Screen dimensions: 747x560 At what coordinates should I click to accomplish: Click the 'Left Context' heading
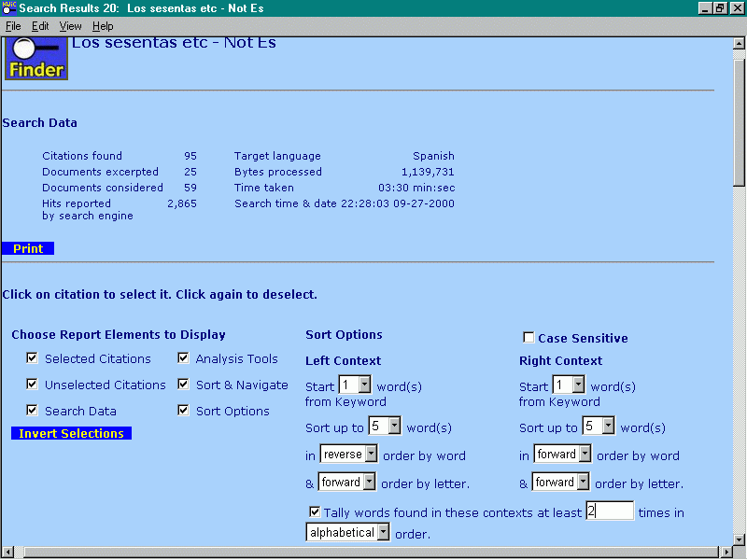pyautogui.click(x=343, y=360)
